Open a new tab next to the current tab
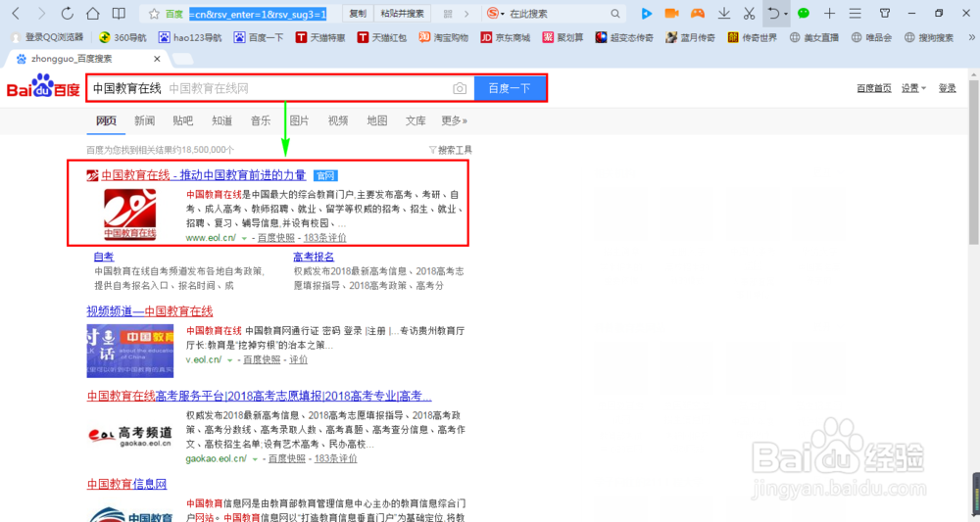Screen dimensions: 980x522 (x=182, y=60)
